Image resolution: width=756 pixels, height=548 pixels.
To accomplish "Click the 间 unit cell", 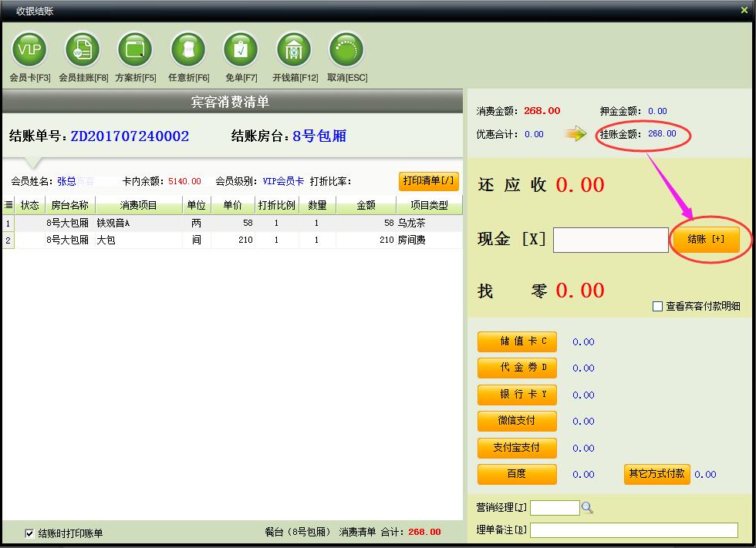I will point(196,240).
